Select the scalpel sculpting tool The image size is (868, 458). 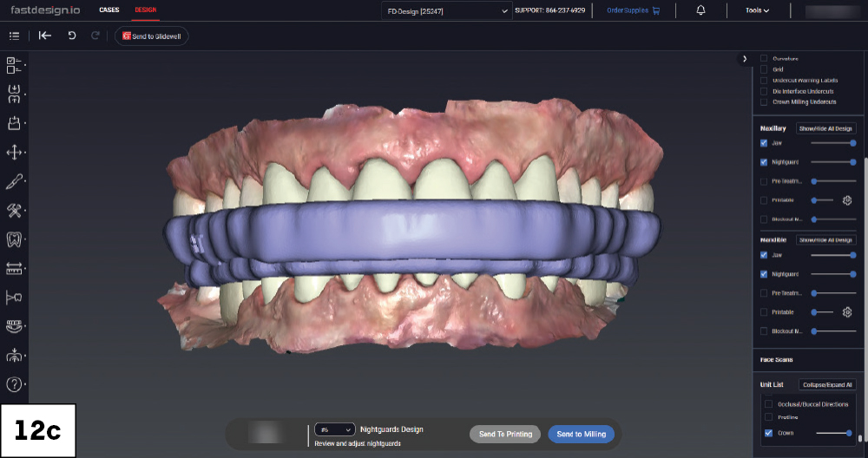pos(14,181)
